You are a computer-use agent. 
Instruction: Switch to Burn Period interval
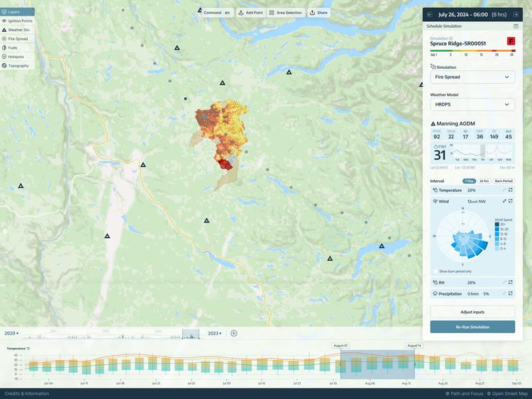(504, 181)
